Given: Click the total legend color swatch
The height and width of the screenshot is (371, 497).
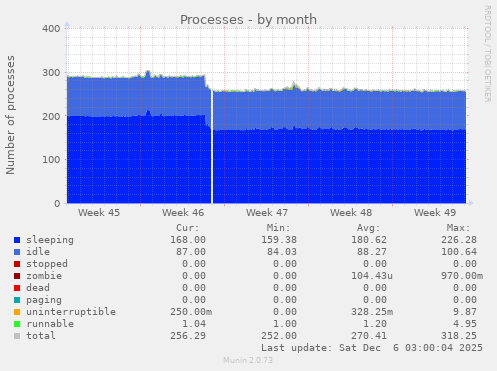Looking at the screenshot, I should click(17, 336).
